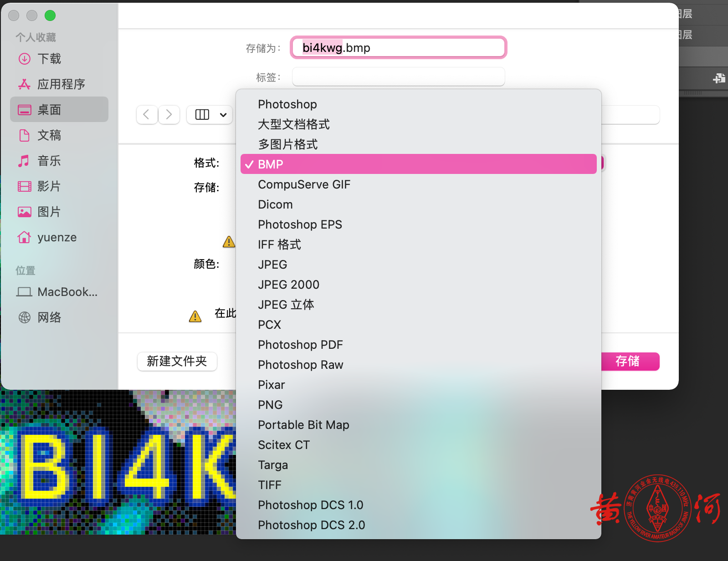Open the Pictures folder in sidebar
728x561 pixels.
[49, 212]
